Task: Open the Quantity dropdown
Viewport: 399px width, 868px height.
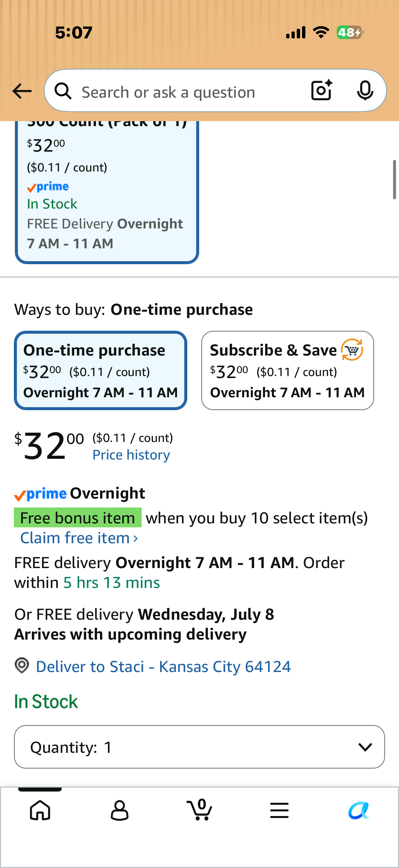Action: point(199,747)
